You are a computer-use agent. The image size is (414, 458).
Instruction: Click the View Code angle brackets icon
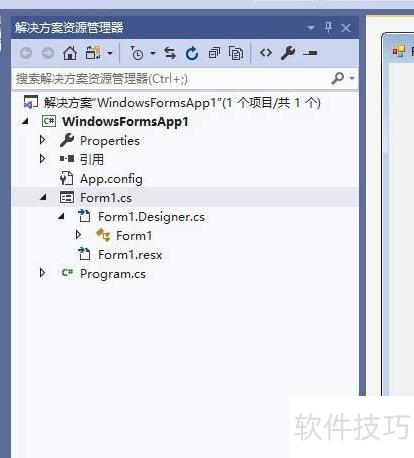[266, 53]
